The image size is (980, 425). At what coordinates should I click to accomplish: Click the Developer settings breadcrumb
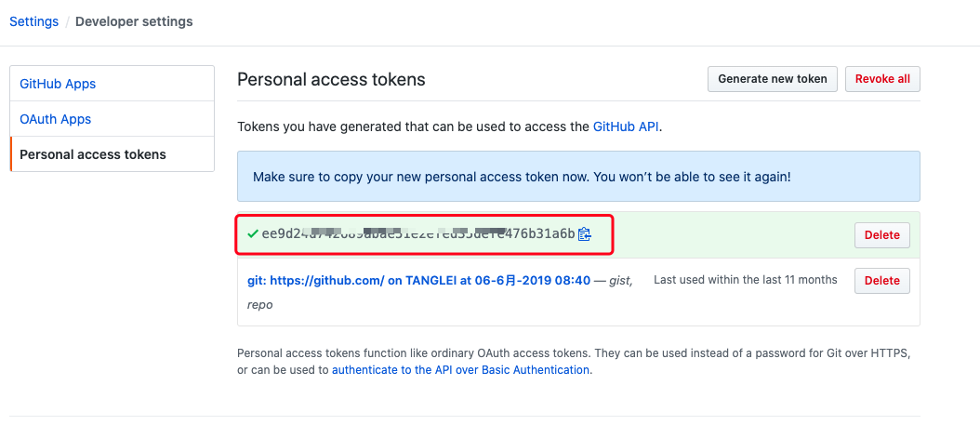tap(134, 21)
